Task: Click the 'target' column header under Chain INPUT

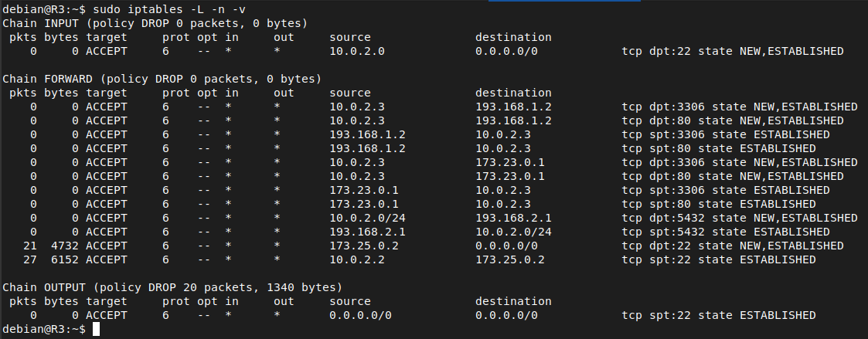Action: pyautogui.click(x=107, y=37)
